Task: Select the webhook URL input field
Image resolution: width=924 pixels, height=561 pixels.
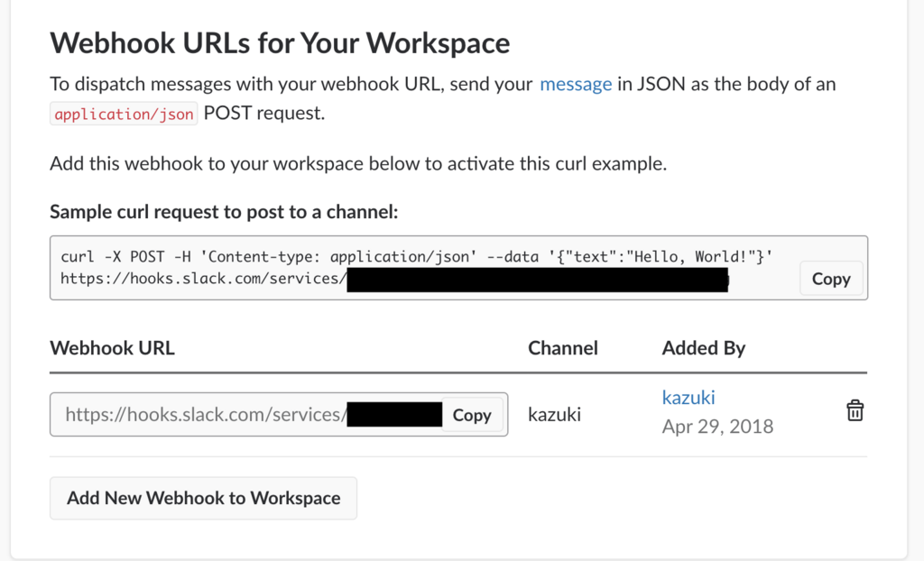Action: (279, 414)
